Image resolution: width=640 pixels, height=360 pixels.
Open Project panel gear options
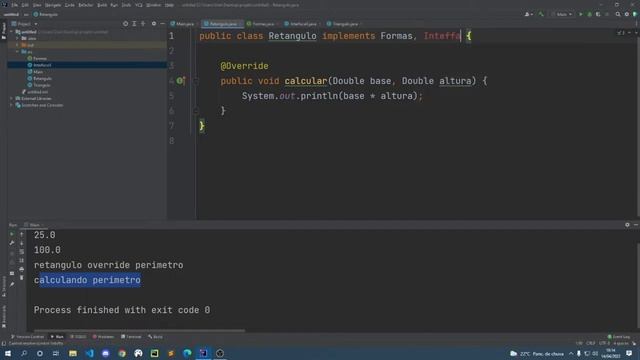tap(154, 24)
